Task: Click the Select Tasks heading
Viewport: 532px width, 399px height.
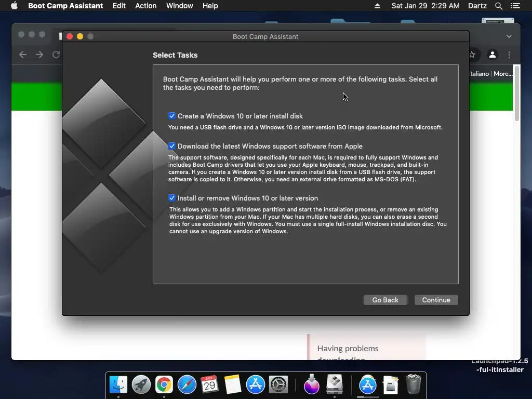Action: [175, 55]
